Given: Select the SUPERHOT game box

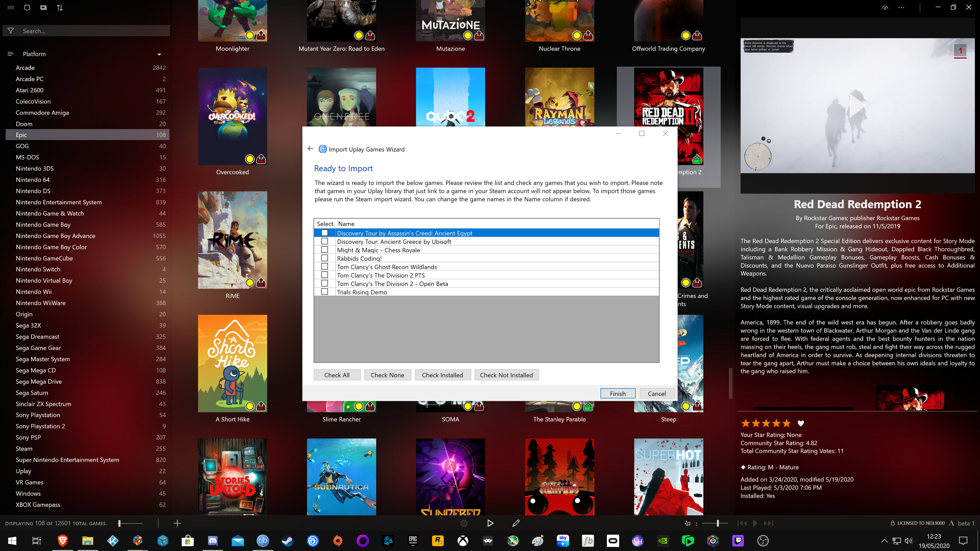Looking at the screenshot, I should click(668, 477).
